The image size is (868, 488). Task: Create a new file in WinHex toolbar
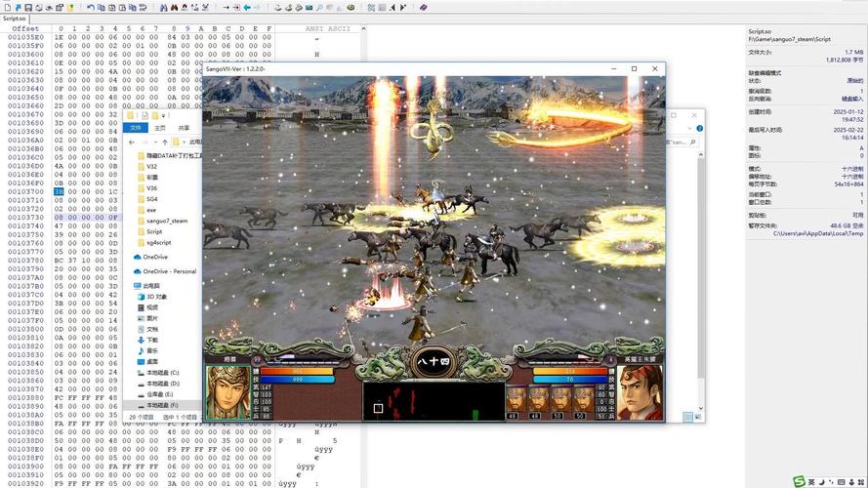8,8
